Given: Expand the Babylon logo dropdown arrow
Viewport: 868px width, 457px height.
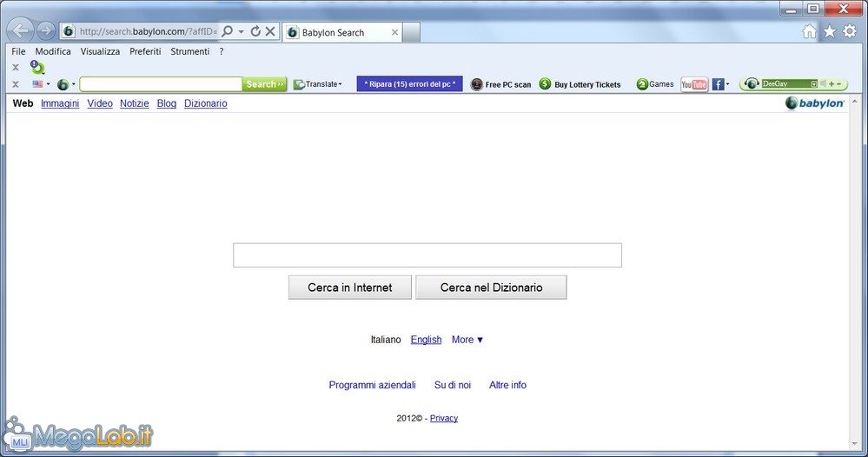Looking at the screenshot, I should pyautogui.click(x=74, y=84).
